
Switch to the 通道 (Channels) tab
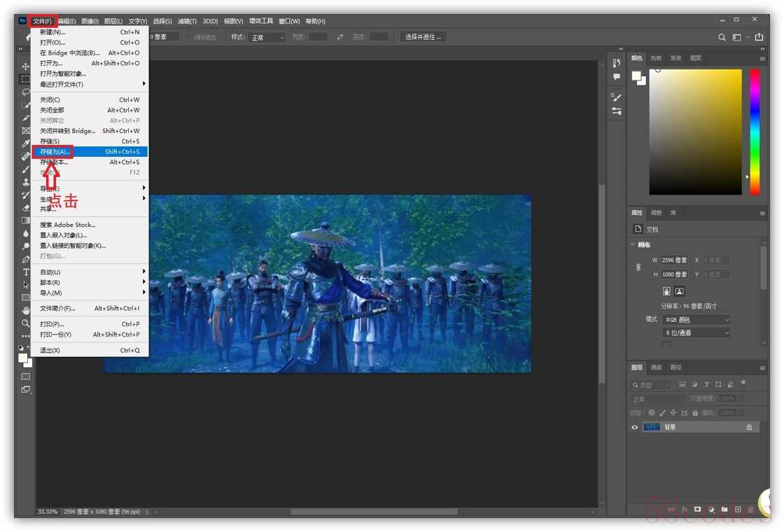656,367
